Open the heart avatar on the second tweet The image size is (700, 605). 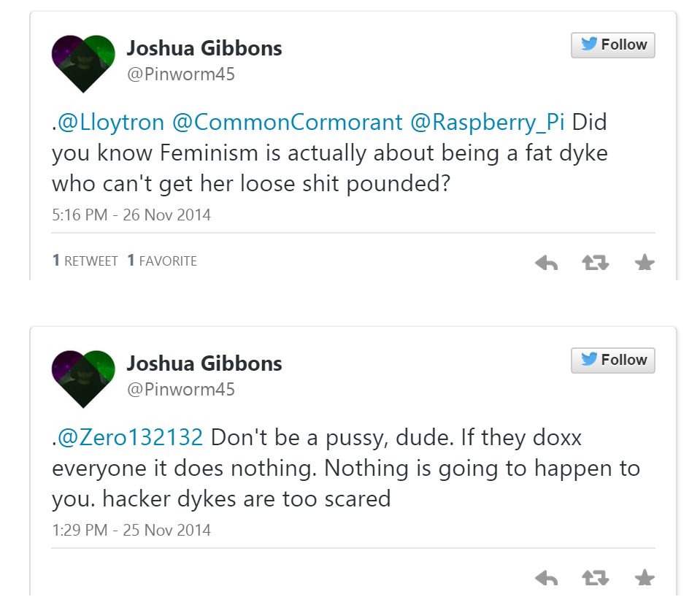pos(84,377)
